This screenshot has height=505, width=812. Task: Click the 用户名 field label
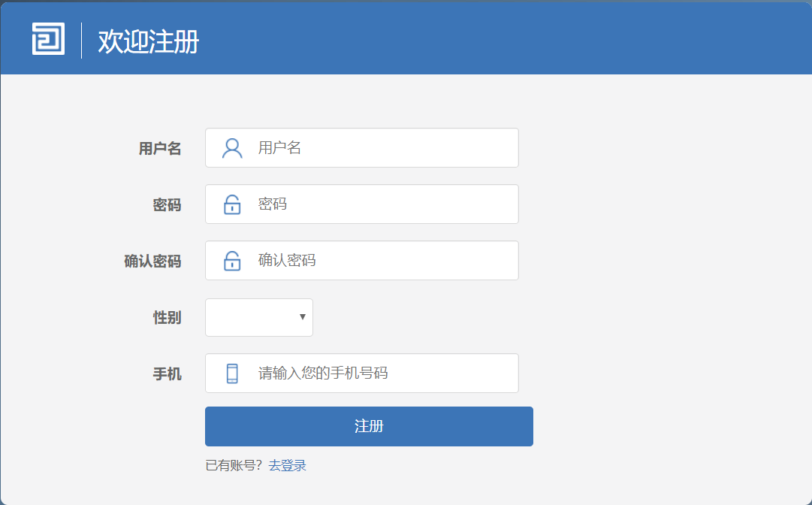(x=160, y=149)
